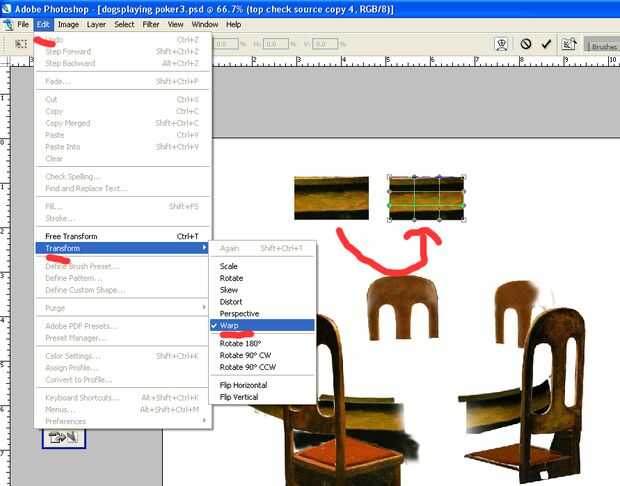
Task: Open the Layer menu
Action: (96, 25)
